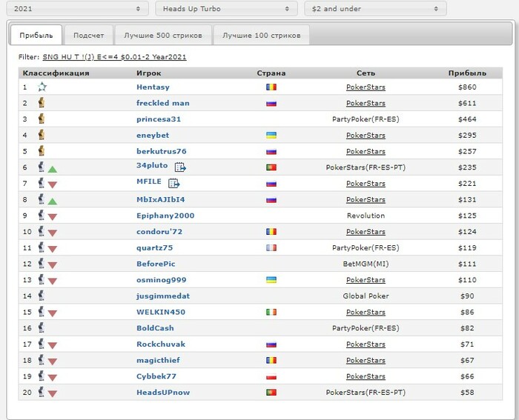519x420 pixels.
Task: Click the red down arrow in Epiphany2000 row
Action: (53, 217)
